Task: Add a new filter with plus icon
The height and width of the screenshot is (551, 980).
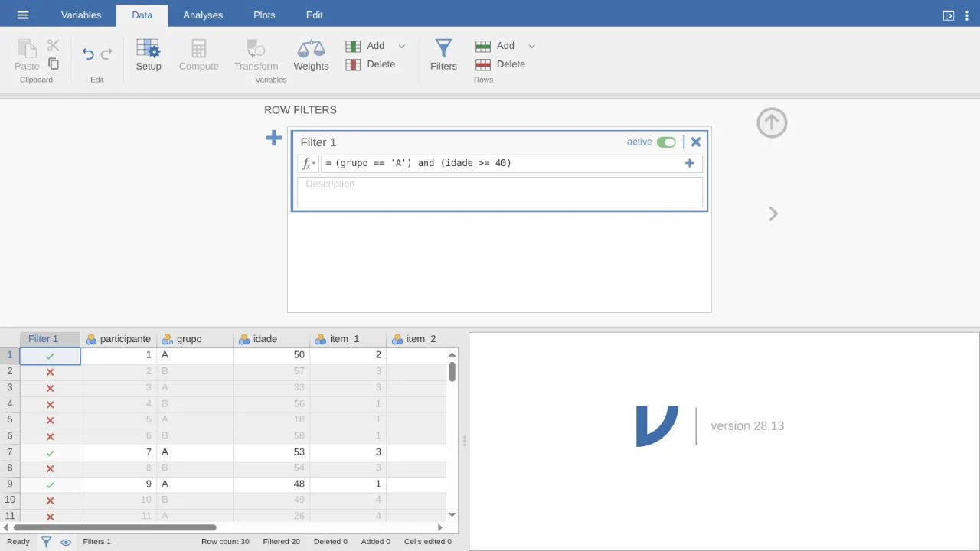Action: tap(273, 138)
